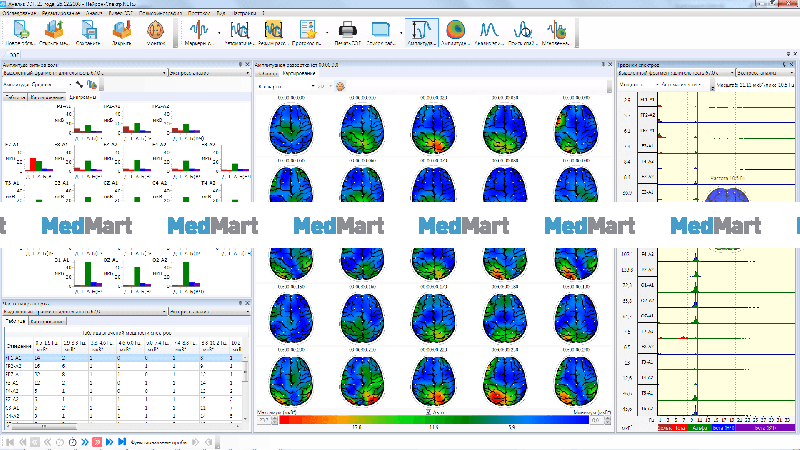Open the window list blue screen icon
Viewport: 800px width, 450px height.
point(381,31)
